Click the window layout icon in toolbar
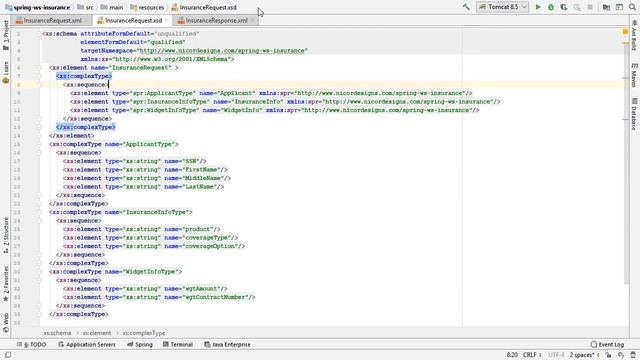Viewport: 640px width, 360px height. click(x=620, y=7)
